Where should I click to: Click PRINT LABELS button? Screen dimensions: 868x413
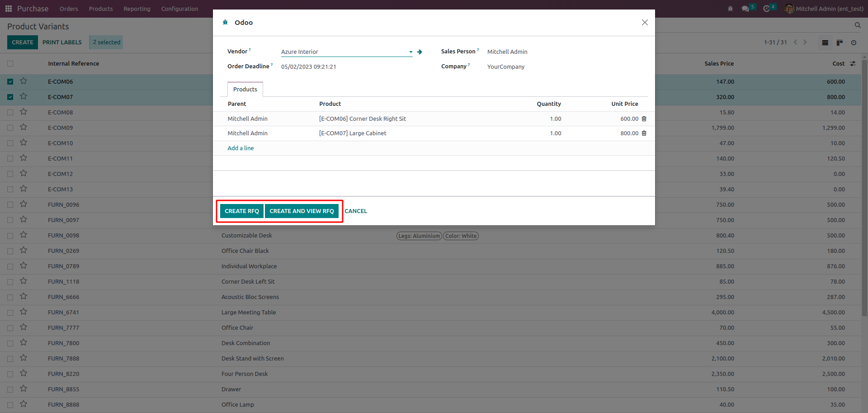click(62, 42)
